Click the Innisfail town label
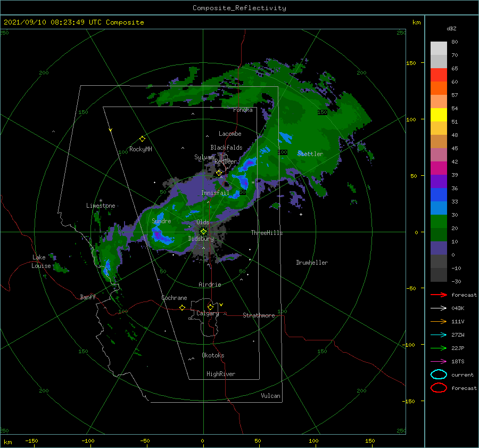 tap(215, 193)
